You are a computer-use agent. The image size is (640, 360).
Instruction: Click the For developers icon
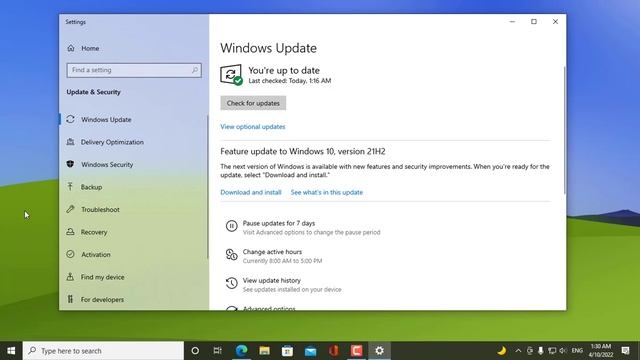click(x=70, y=299)
